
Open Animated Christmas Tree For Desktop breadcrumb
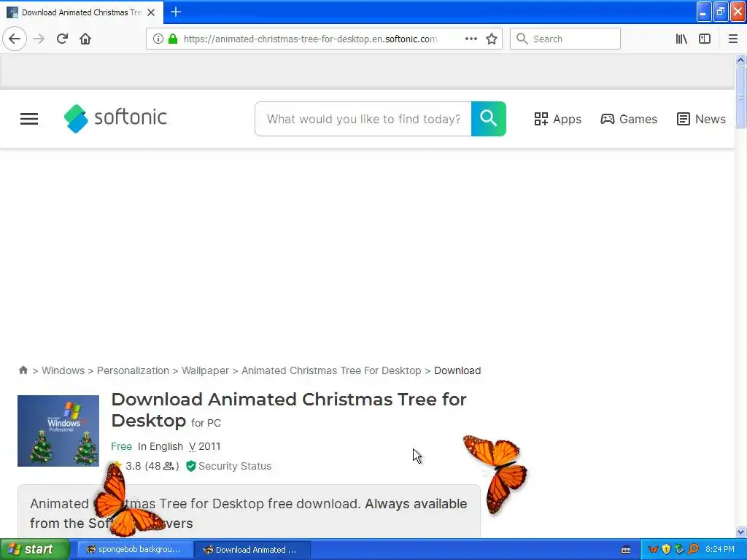(x=331, y=370)
